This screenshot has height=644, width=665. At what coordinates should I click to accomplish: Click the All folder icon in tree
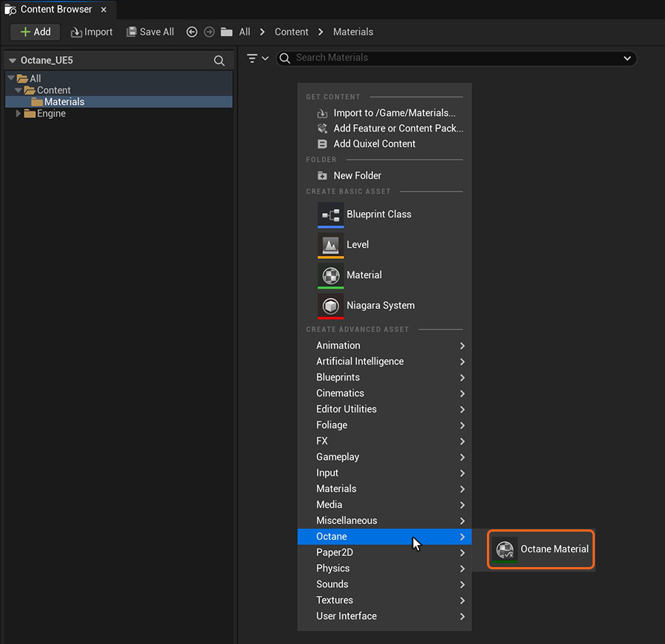tap(22, 78)
